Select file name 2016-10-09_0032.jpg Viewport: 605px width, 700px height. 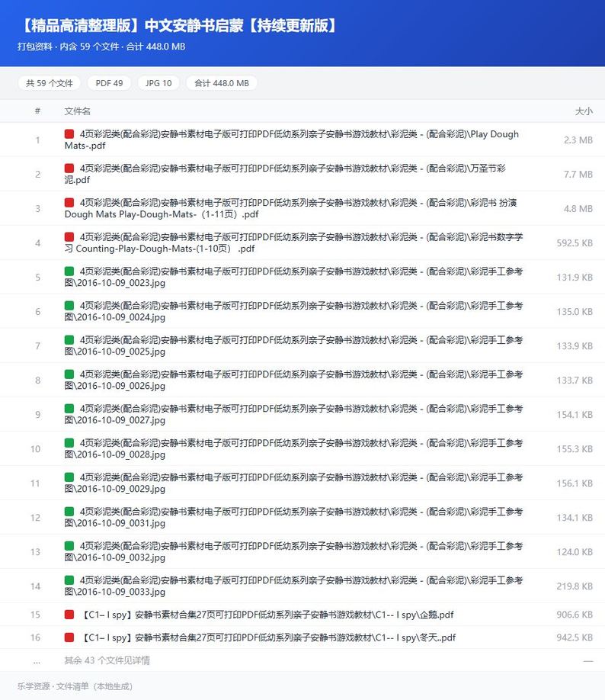[293, 552]
